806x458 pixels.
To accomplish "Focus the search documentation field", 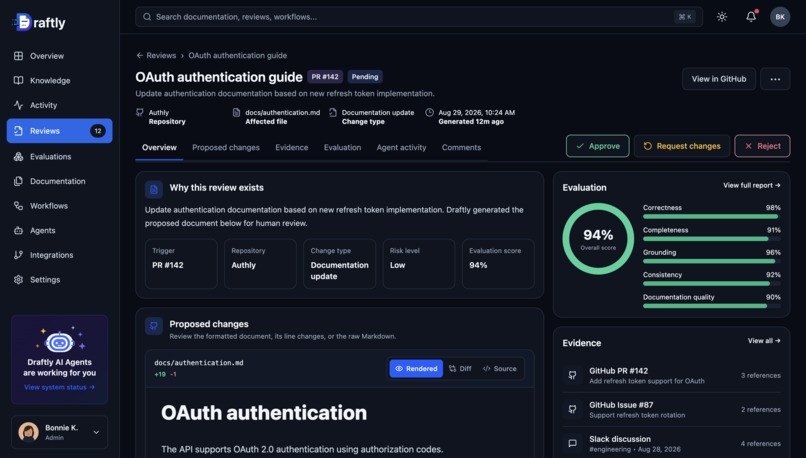I will pyautogui.click(x=418, y=17).
